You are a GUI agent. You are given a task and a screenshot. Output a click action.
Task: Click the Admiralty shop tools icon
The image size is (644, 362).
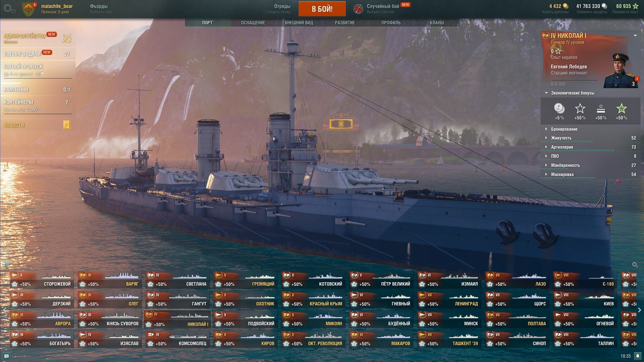[67, 38]
